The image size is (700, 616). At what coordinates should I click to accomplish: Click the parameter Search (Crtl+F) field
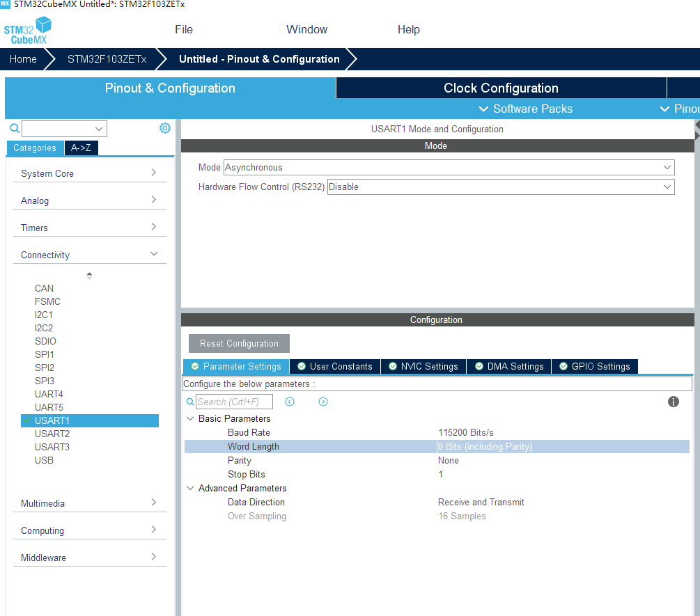(x=234, y=402)
